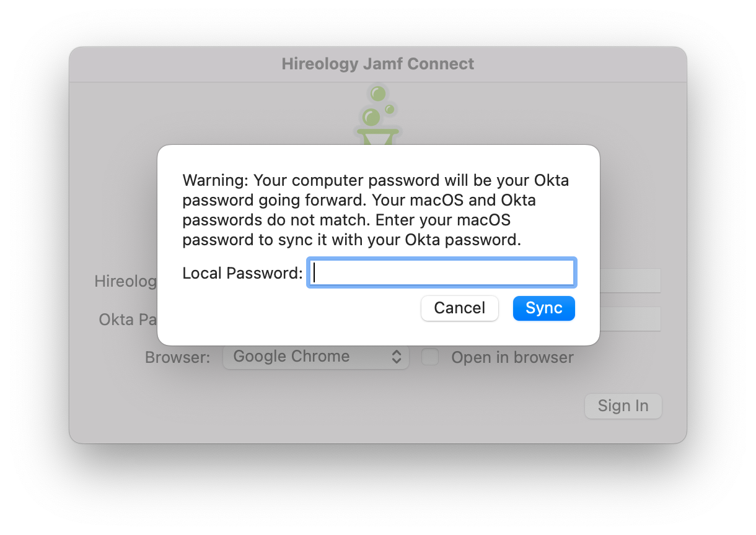
Task: Click the Sign In button
Action: 623,406
